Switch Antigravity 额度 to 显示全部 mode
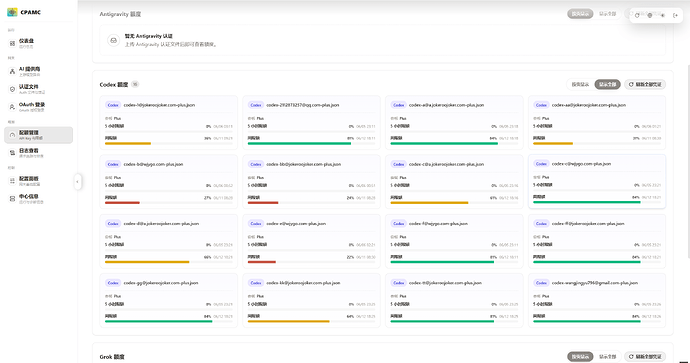Image resolution: width=690 pixels, height=363 pixels. click(607, 14)
